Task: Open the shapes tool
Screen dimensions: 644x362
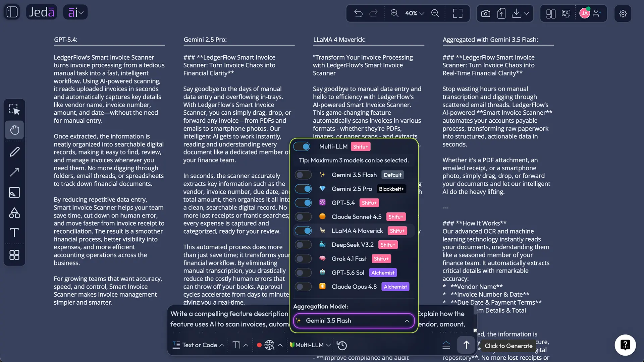Action: point(14,213)
